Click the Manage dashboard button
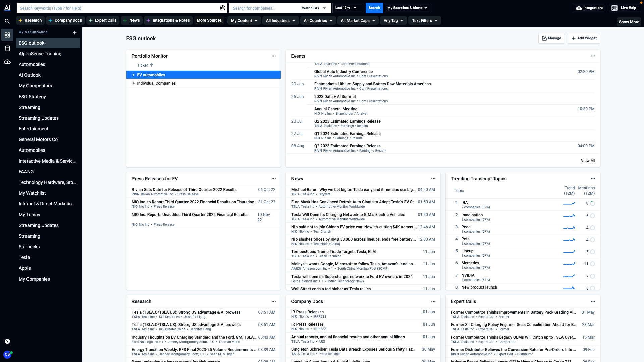Screen dimensions: 644x362 pyautogui.click(x=551, y=38)
